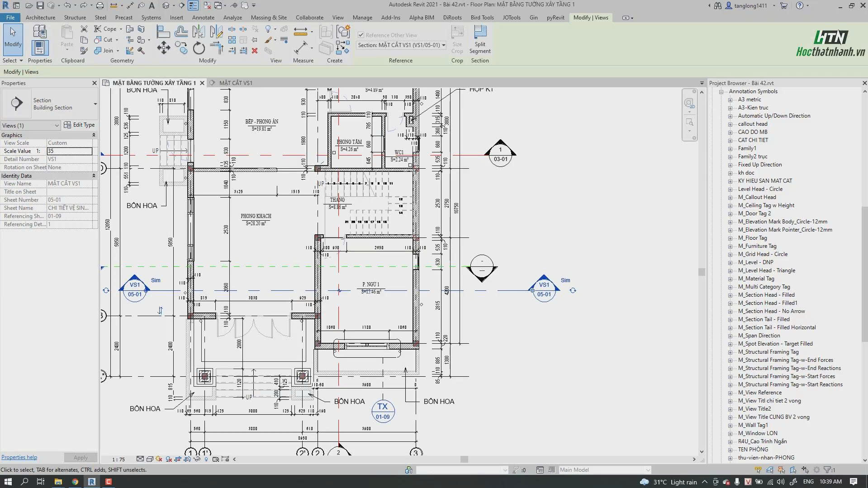
Task: Open the Views (1) filter dropdown
Action: (30, 125)
